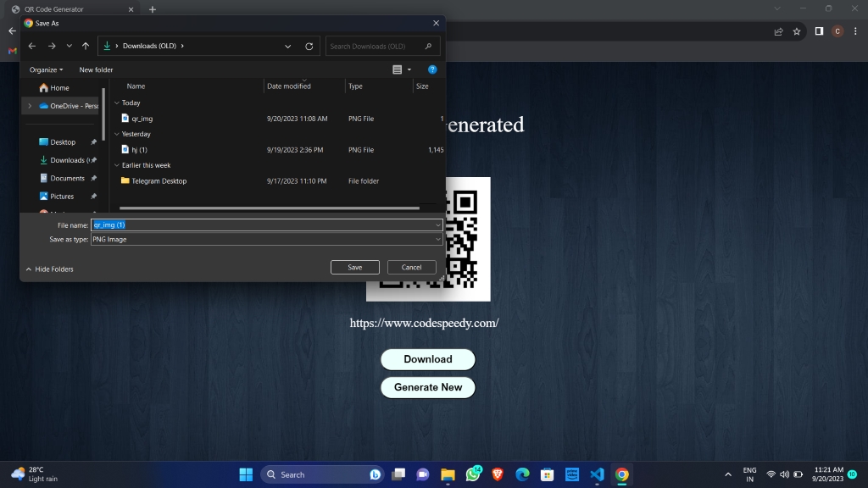Open Documents from quick access

[x=67, y=178]
